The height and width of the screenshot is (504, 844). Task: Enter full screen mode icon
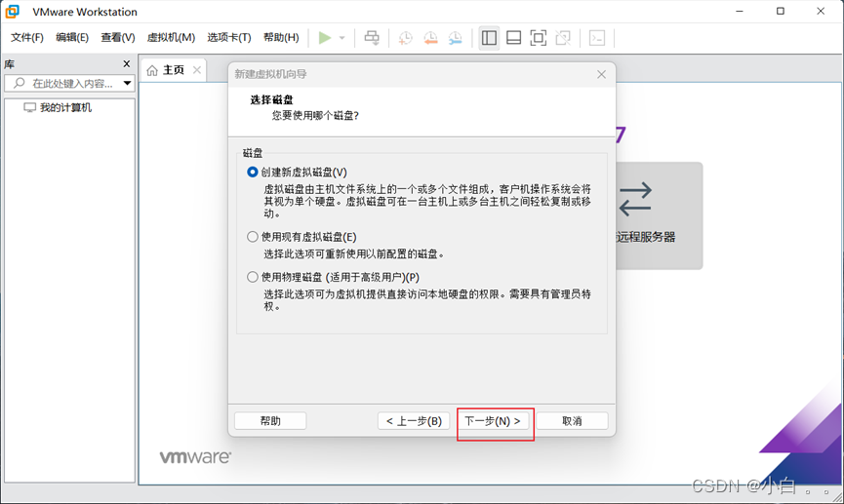[539, 38]
